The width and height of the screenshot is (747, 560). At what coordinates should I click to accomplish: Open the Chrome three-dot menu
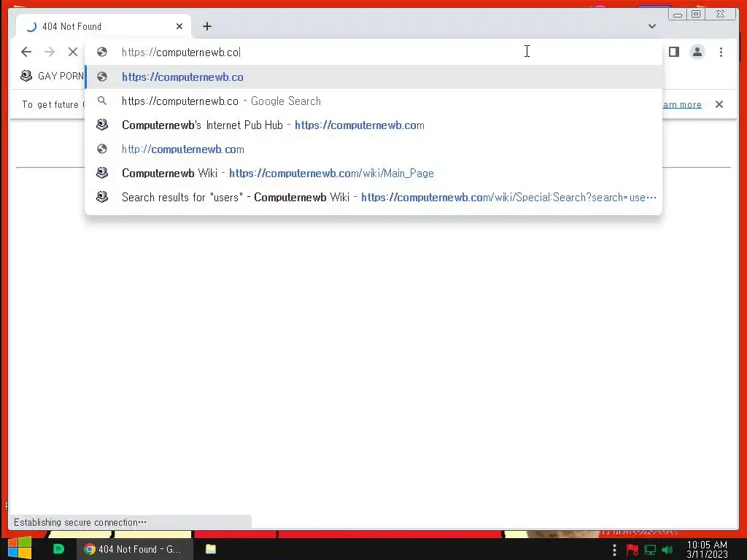click(721, 52)
